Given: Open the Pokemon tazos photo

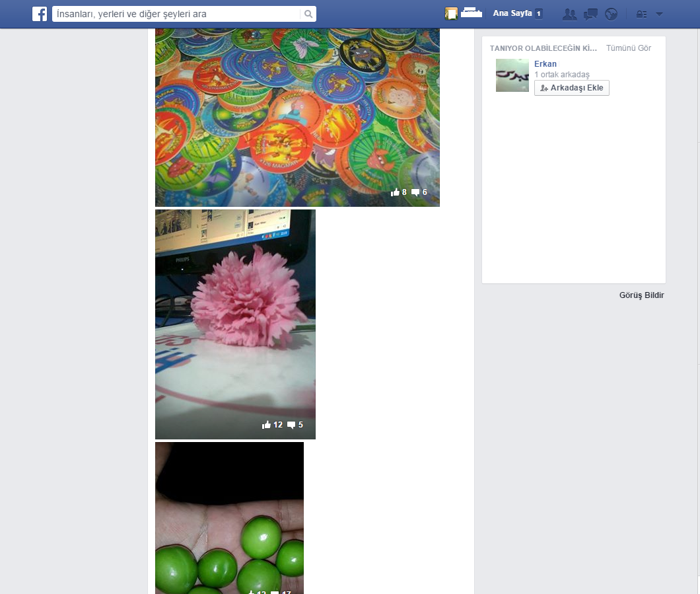Looking at the screenshot, I should coord(297,117).
